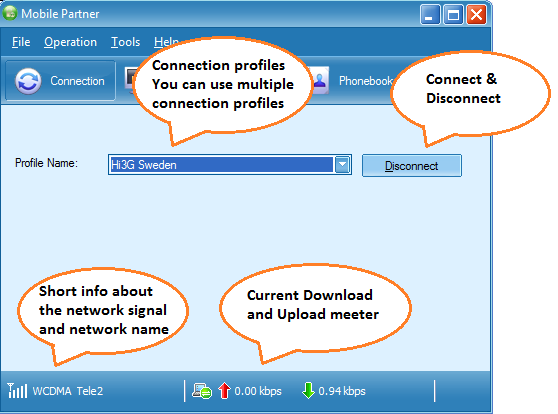
Task: Open the File menu
Action: click(21, 42)
